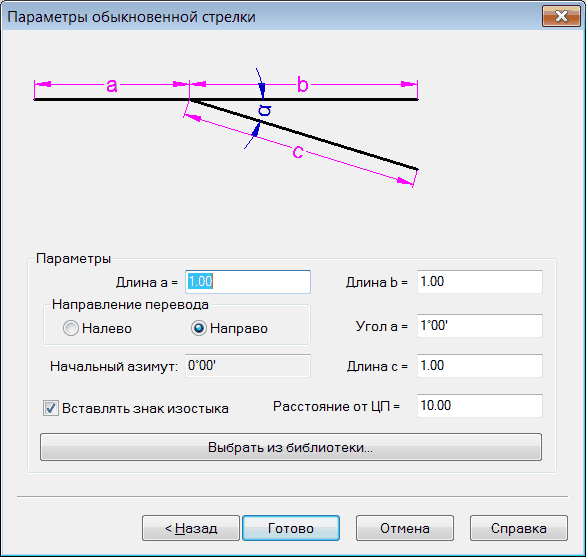
Task: Open 'Выбрать из библиотеки...' library picker
Action: click(x=291, y=447)
